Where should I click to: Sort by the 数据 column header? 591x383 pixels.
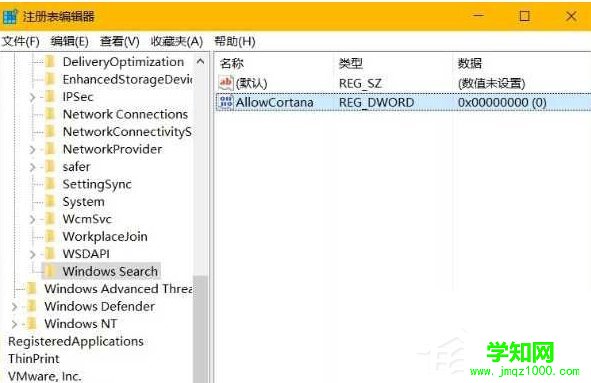coord(470,63)
